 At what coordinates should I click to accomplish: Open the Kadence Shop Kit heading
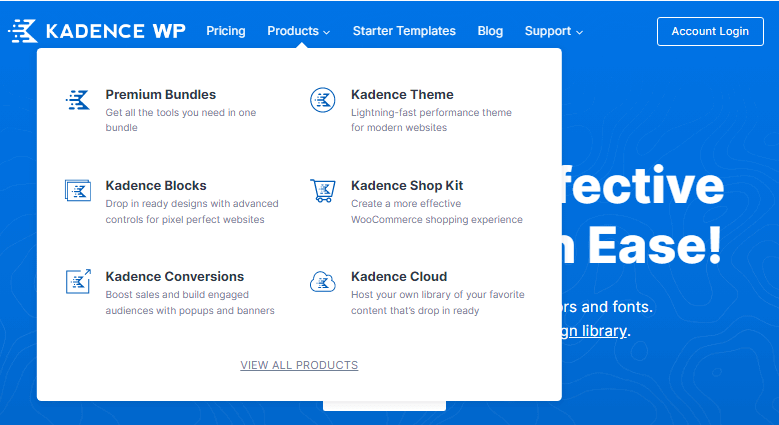(x=407, y=186)
